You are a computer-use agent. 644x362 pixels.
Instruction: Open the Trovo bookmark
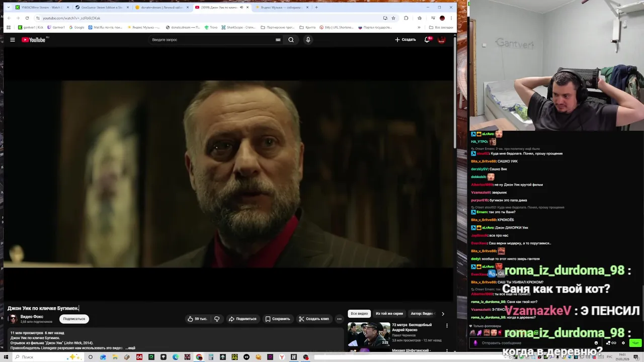click(x=211, y=27)
